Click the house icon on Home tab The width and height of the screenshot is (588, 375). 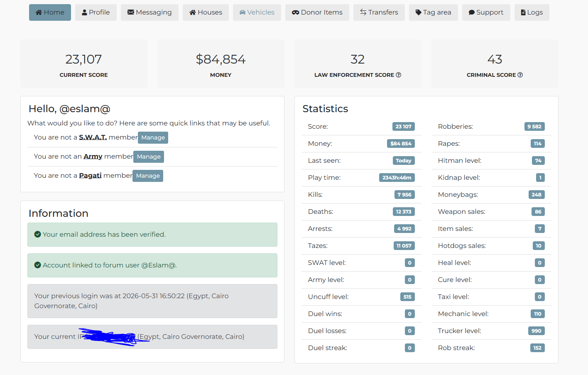[39, 12]
